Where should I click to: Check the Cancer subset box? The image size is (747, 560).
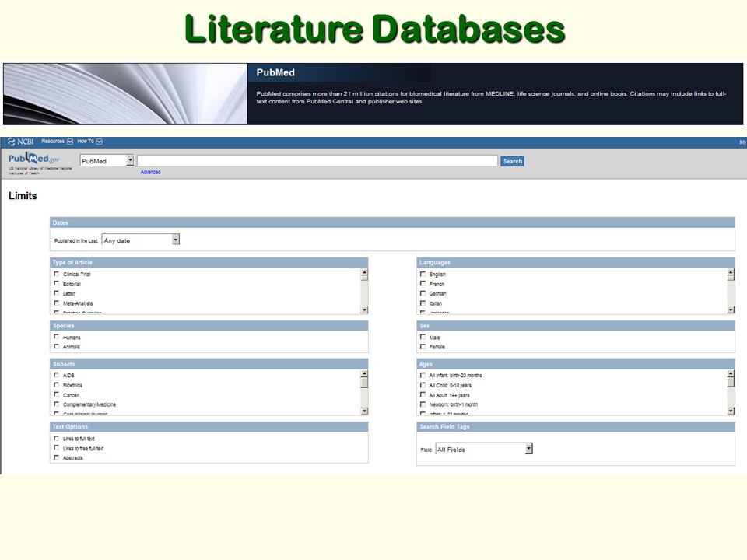pyautogui.click(x=57, y=394)
